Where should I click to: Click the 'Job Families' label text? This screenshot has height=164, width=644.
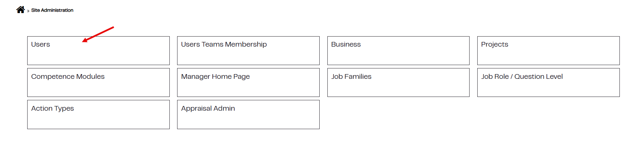[x=351, y=76]
